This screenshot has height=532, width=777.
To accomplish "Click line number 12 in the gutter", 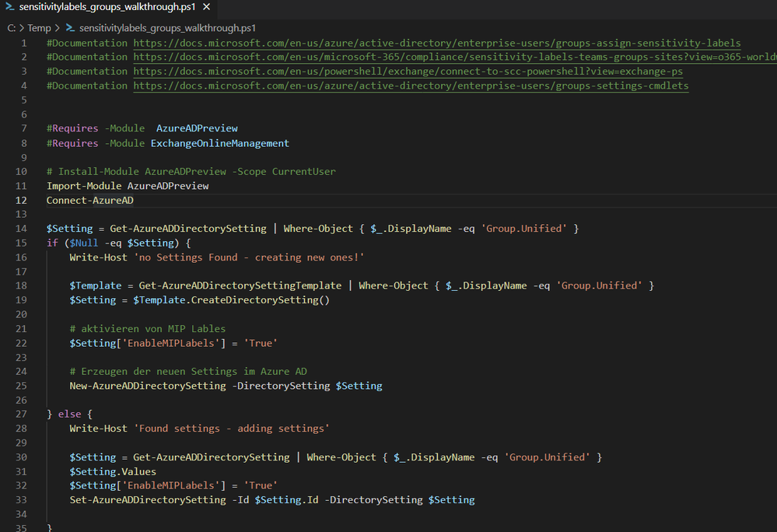I will (21, 200).
